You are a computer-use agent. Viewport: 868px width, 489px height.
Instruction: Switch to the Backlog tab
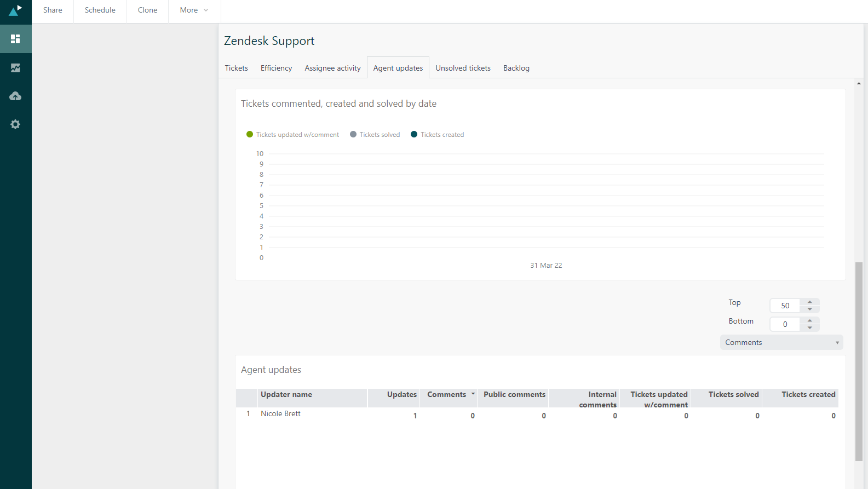[516, 68]
